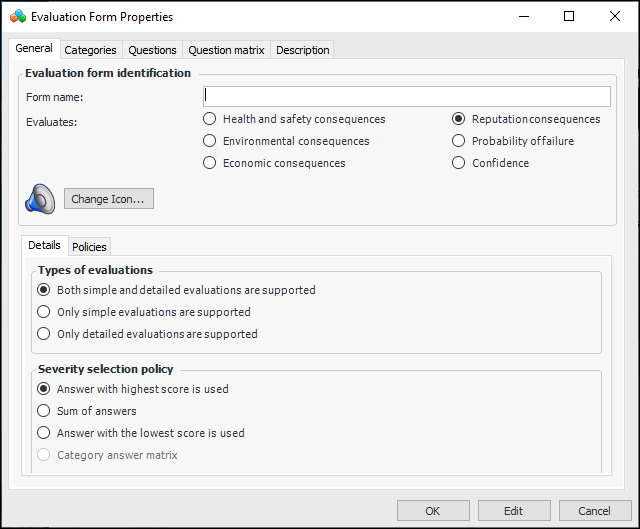Select Environmental consequences radio button
This screenshot has height=529, width=640.
pos(210,141)
